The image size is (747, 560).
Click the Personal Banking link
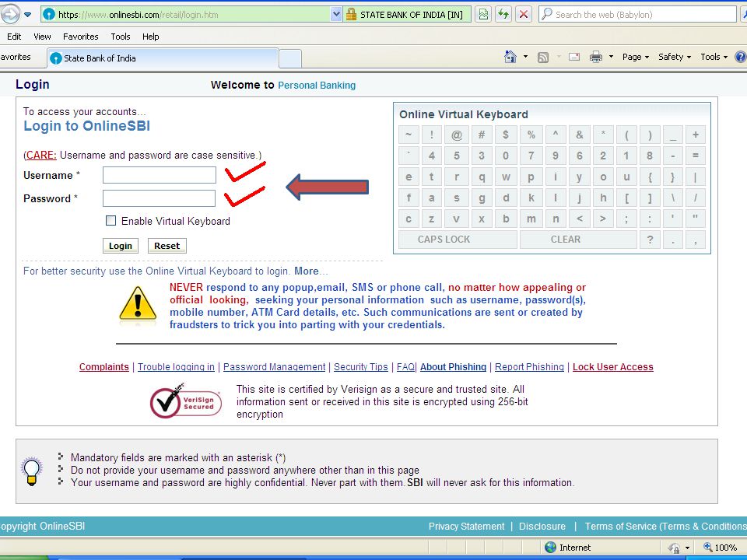click(x=317, y=86)
